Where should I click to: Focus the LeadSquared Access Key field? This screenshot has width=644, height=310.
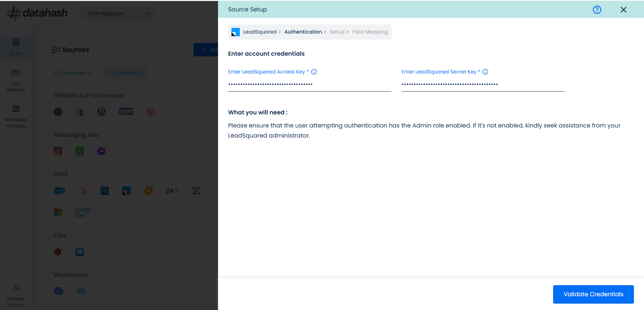tap(310, 84)
